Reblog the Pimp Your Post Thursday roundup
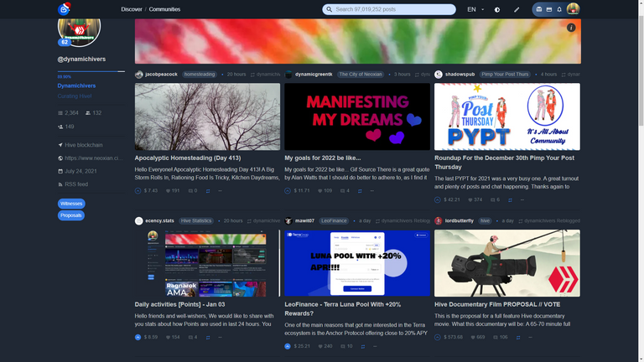This screenshot has width=644, height=362. click(x=510, y=200)
